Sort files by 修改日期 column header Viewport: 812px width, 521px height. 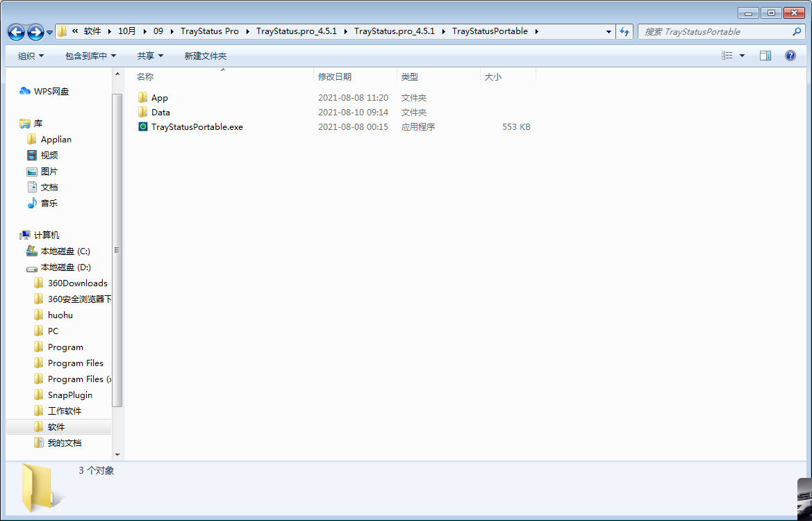point(335,76)
